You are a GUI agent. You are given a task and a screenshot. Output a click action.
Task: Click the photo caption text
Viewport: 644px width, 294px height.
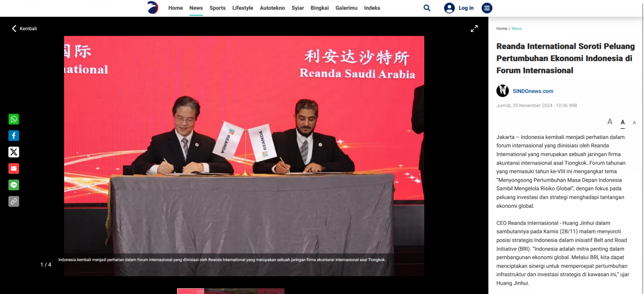[222, 260]
